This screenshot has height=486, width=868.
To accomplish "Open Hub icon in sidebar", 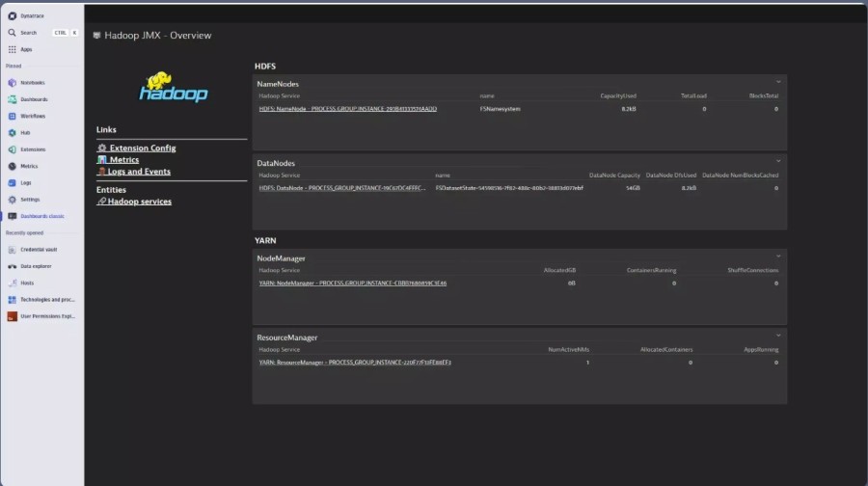I will [x=13, y=133].
